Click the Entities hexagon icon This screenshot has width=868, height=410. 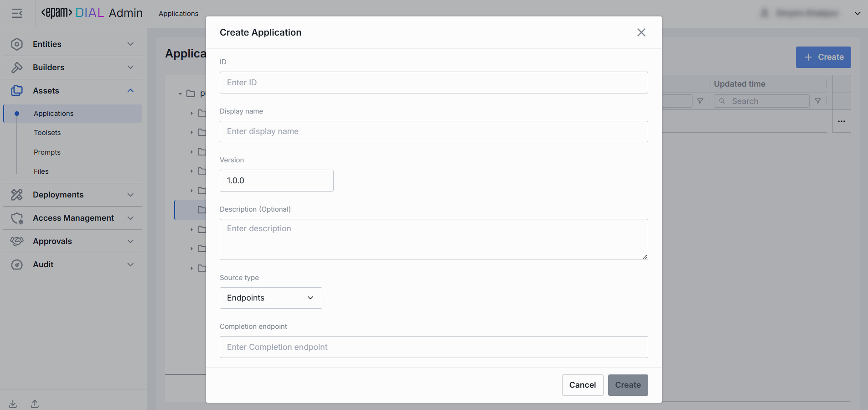coord(17,44)
